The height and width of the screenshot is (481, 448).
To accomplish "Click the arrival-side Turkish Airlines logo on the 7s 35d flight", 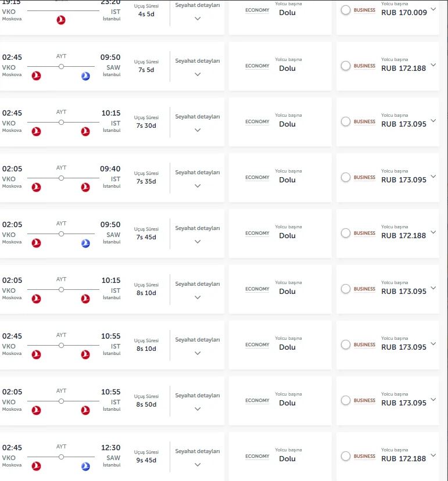I will [85, 188].
